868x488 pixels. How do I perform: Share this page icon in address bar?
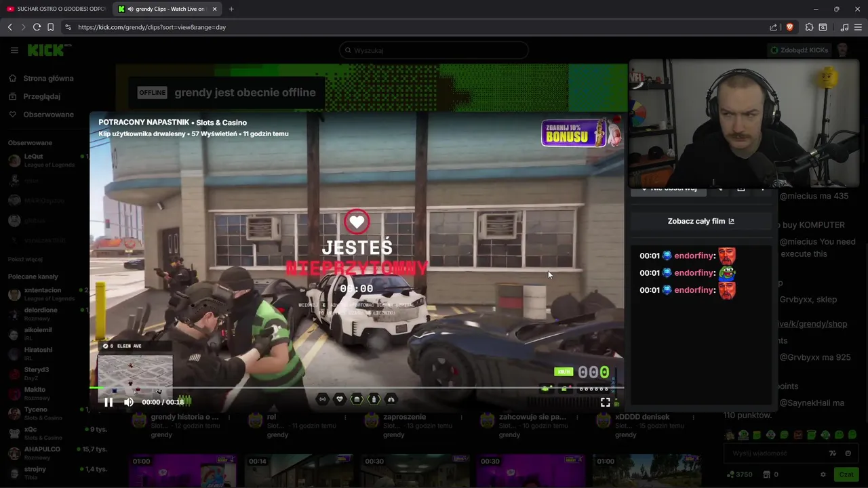pyautogui.click(x=773, y=27)
